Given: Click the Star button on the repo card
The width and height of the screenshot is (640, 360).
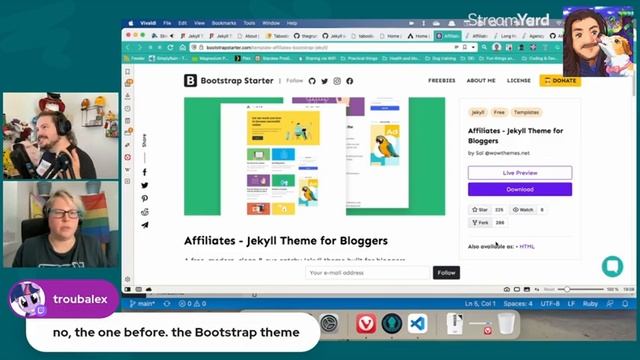Looking at the screenshot, I should [x=480, y=210].
